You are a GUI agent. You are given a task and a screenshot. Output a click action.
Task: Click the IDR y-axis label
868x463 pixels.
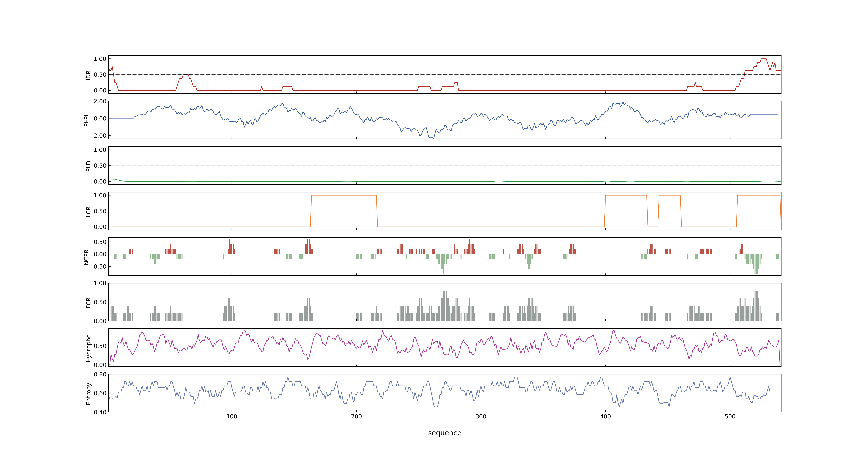tap(88, 75)
